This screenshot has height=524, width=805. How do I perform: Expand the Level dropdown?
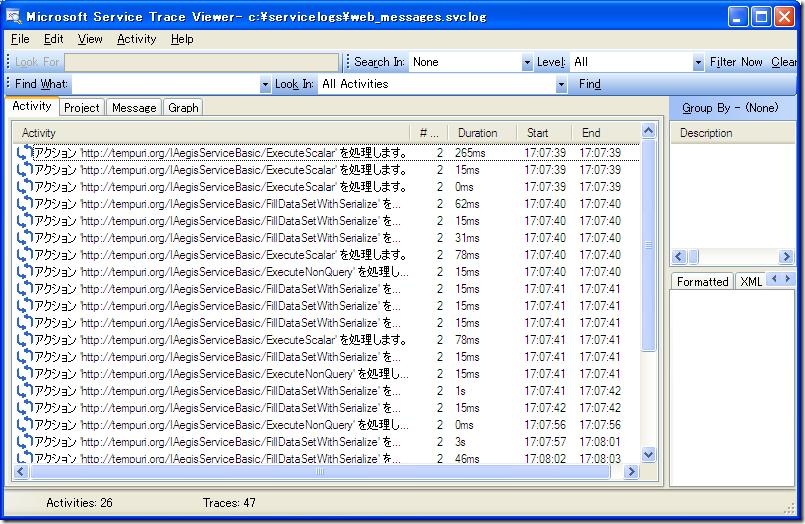698,63
